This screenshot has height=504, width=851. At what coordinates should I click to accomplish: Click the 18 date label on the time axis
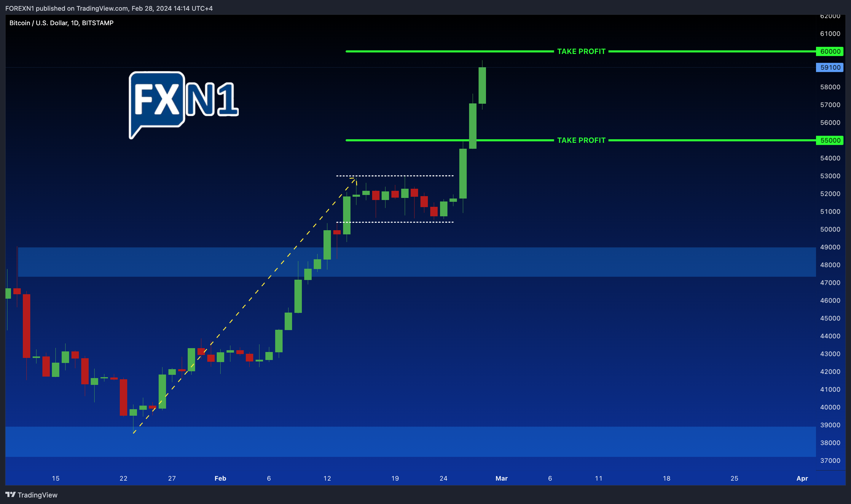(x=667, y=478)
